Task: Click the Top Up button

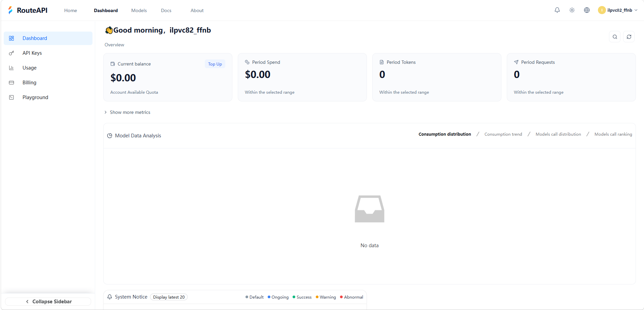Action: pos(215,64)
